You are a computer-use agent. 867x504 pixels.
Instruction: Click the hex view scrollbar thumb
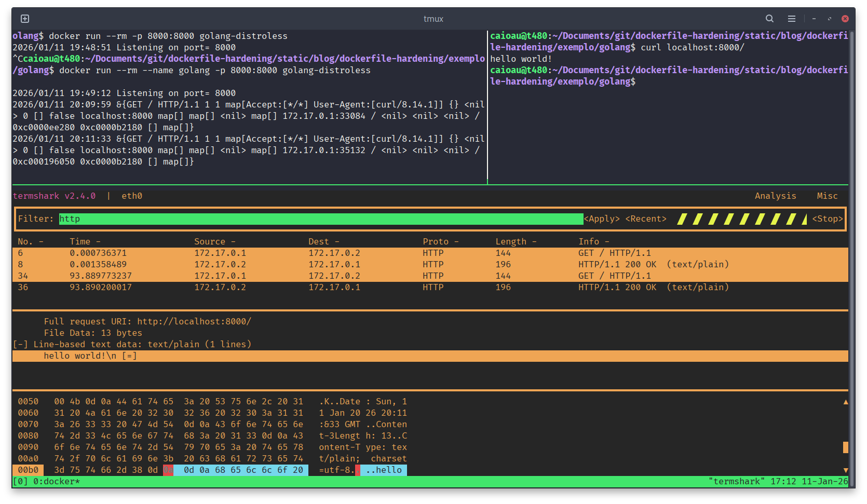click(845, 447)
